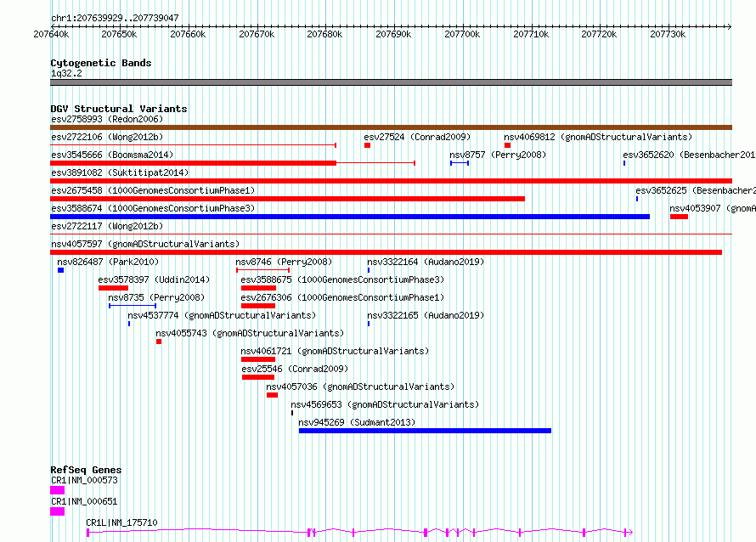
Task: Click the DGV Structural Variants track title
Action: [x=119, y=109]
